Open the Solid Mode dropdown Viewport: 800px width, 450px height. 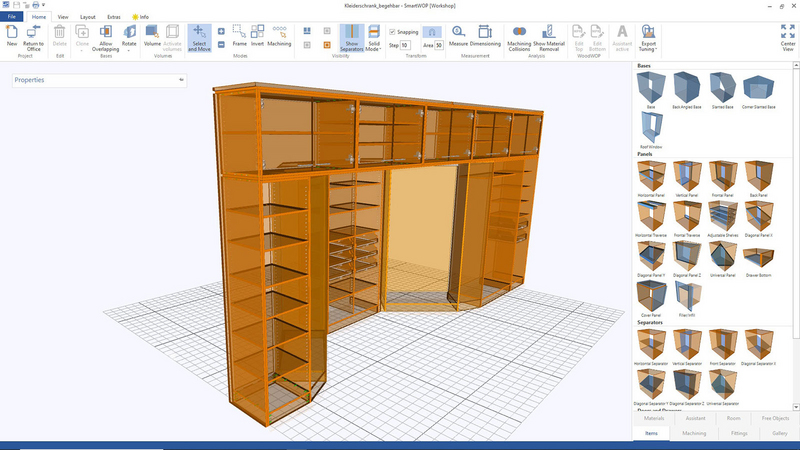(374, 40)
